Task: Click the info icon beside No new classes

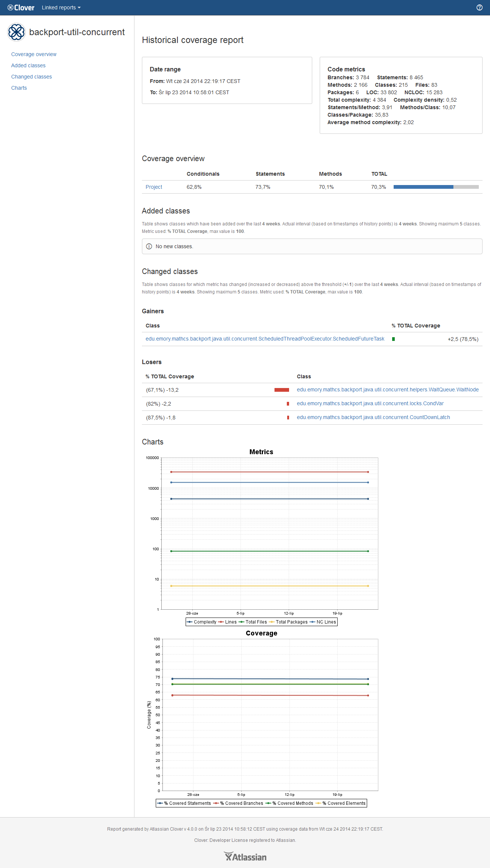Action: (149, 246)
